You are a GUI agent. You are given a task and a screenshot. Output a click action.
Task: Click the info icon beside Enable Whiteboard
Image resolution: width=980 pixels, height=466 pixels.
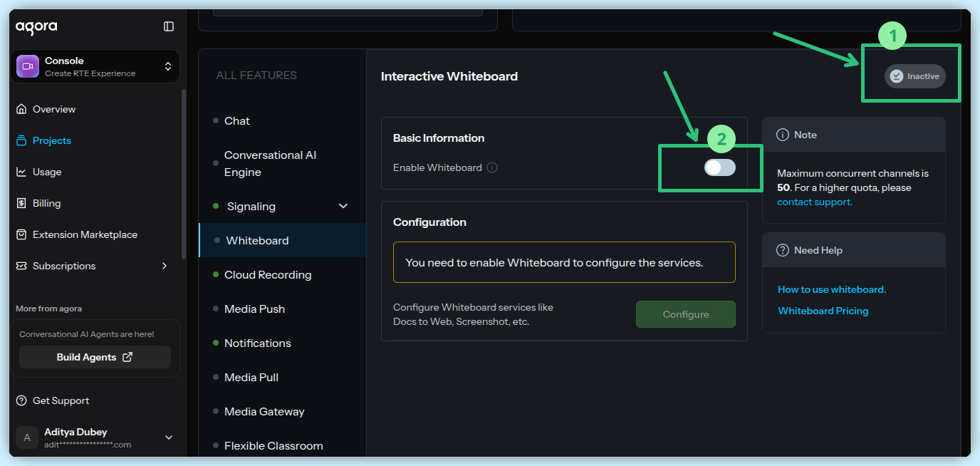click(492, 167)
